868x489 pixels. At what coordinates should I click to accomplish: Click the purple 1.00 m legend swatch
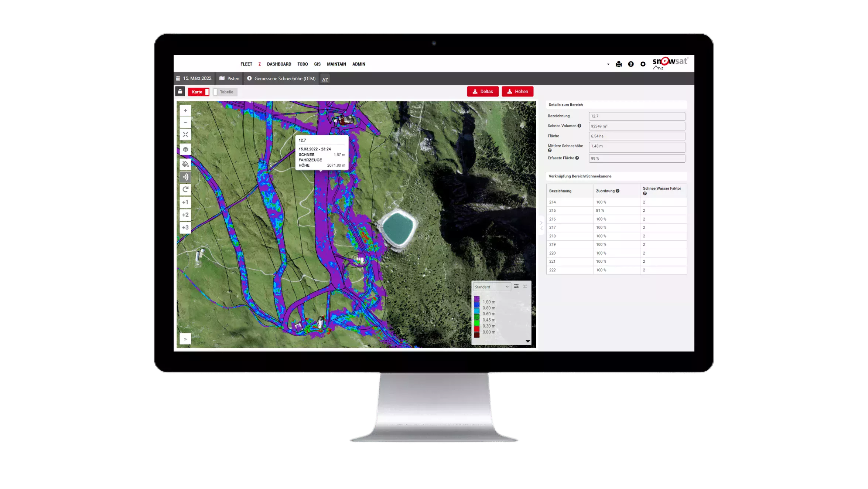click(477, 299)
